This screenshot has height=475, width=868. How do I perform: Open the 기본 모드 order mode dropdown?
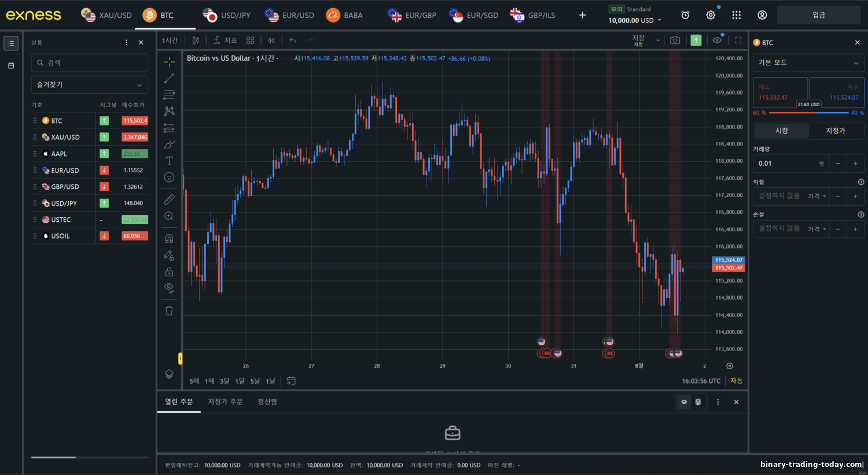808,63
